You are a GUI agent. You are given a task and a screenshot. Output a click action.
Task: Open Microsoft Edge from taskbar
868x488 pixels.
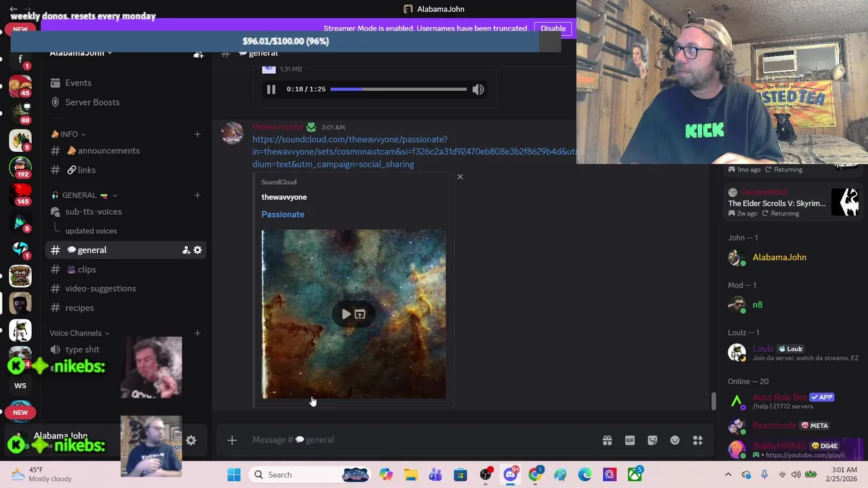[585, 475]
